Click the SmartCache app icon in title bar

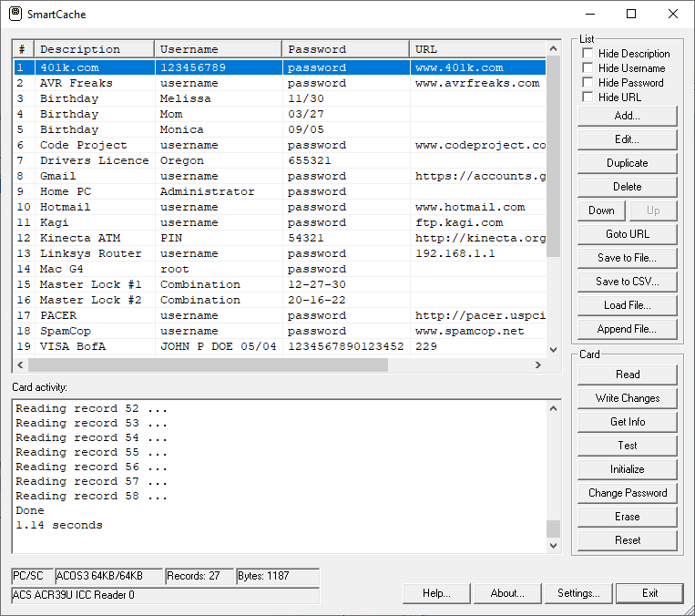(x=15, y=15)
